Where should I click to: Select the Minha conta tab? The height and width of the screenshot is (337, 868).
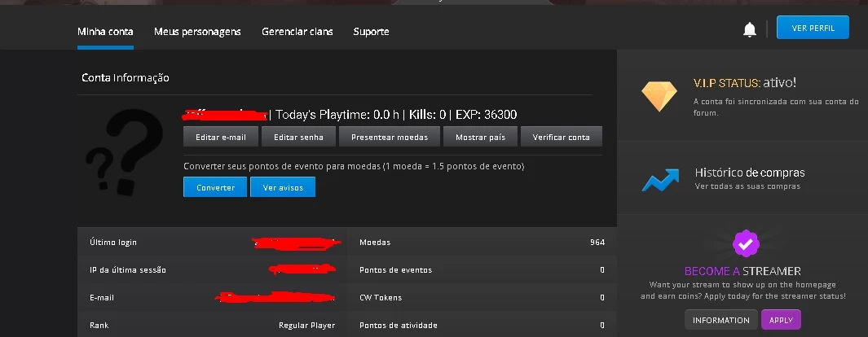(x=105, y=32)
